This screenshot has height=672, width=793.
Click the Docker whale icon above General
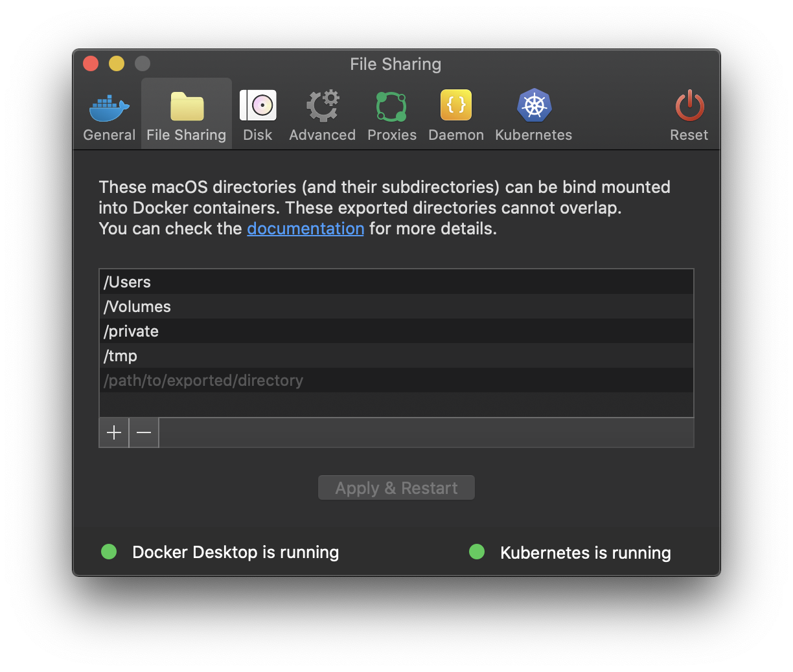(109, 106)
